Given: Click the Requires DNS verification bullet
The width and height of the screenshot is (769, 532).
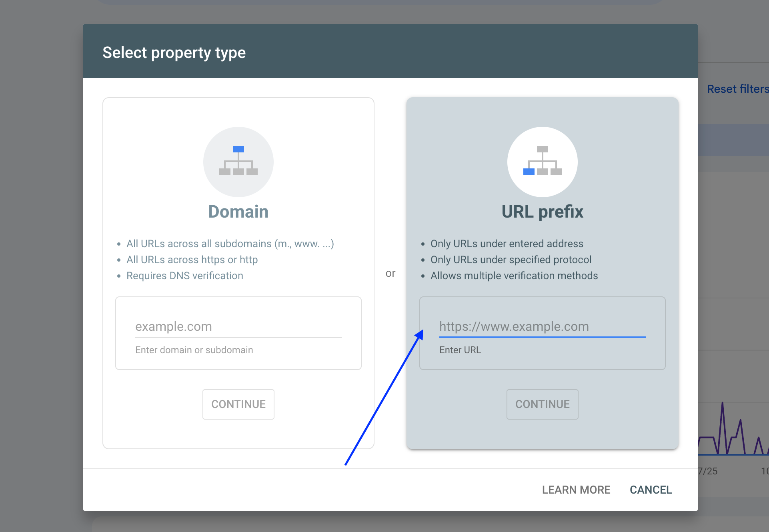Looking at the screenshot, I should click(x=184, y=276).
